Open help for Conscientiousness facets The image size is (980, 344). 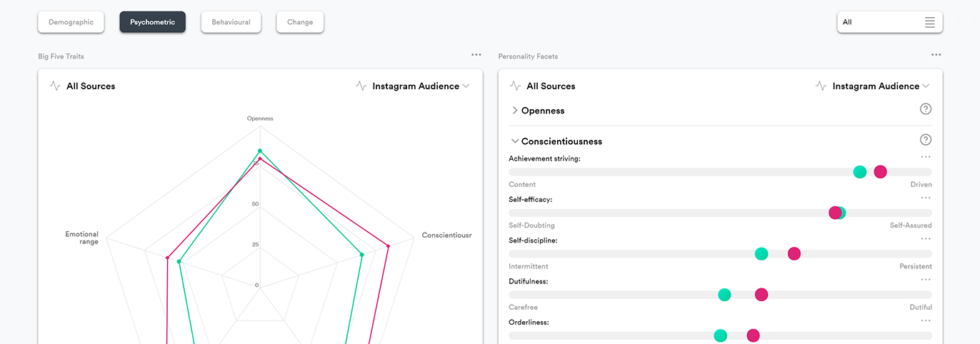point(926,140)
